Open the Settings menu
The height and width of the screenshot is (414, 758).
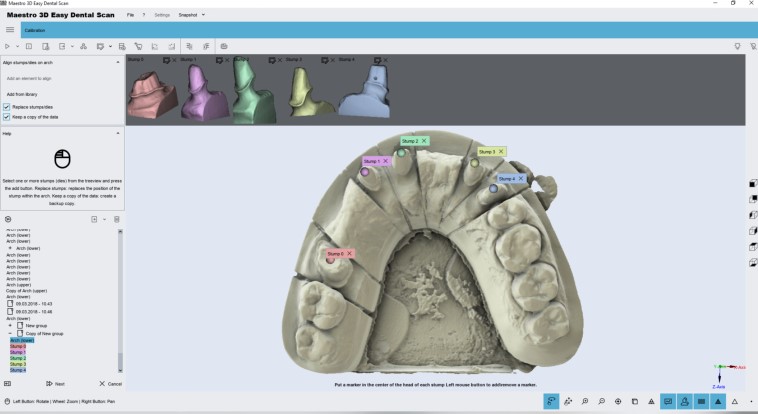[x=162, y=15]
